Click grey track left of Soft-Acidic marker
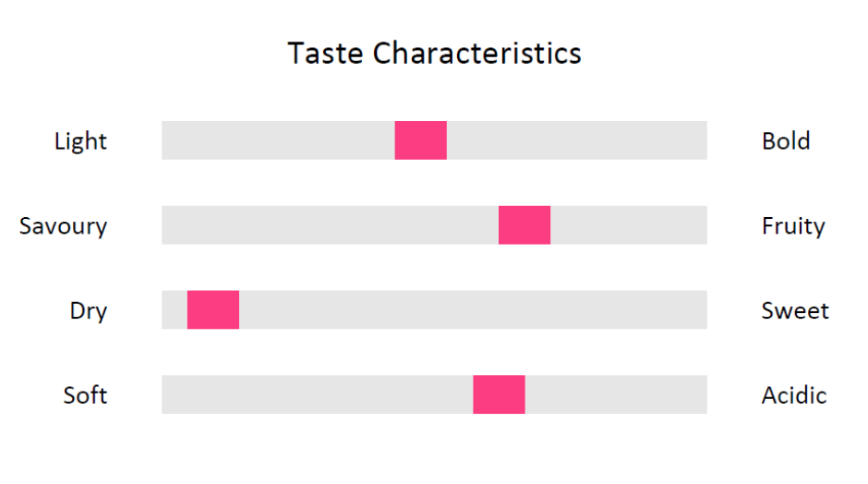 pos(318,394)
